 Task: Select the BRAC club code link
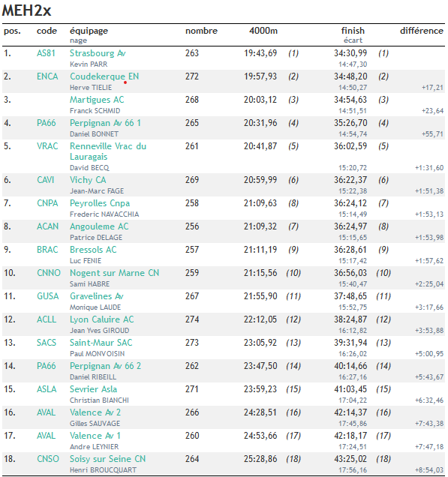coord(47,250)
